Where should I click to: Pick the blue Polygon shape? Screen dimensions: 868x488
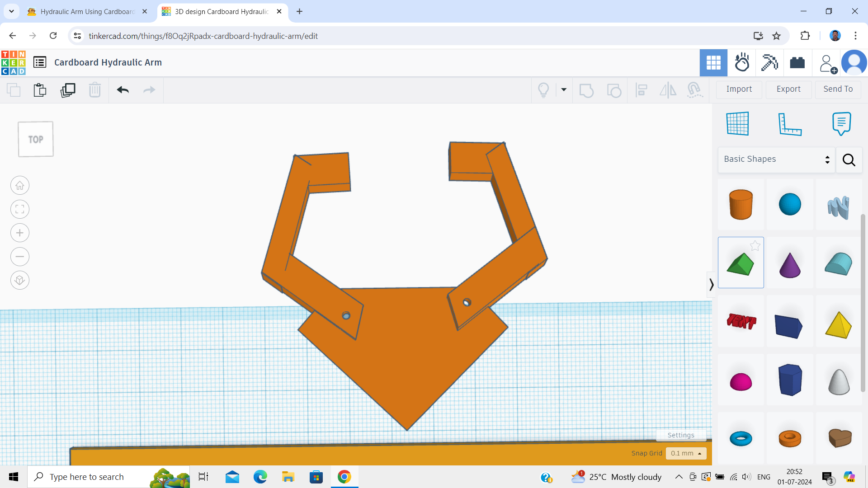point(790,380)
